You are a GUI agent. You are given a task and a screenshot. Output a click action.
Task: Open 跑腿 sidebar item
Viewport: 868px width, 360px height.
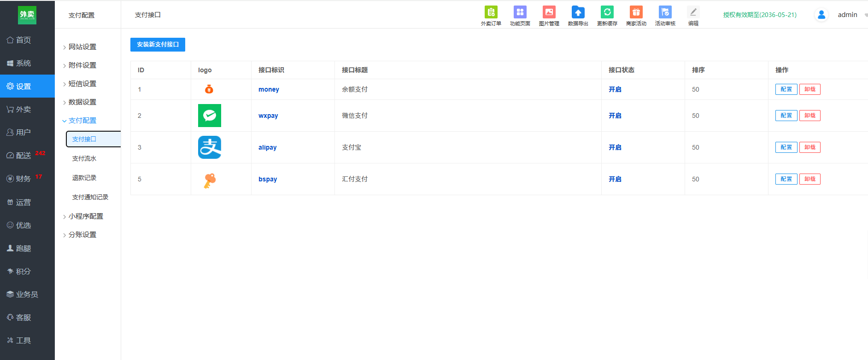27,248
